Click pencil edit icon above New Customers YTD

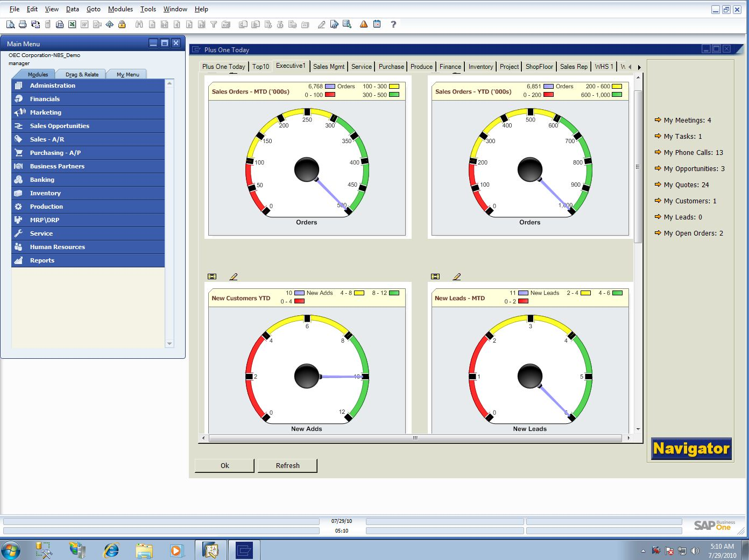(234, 277)
